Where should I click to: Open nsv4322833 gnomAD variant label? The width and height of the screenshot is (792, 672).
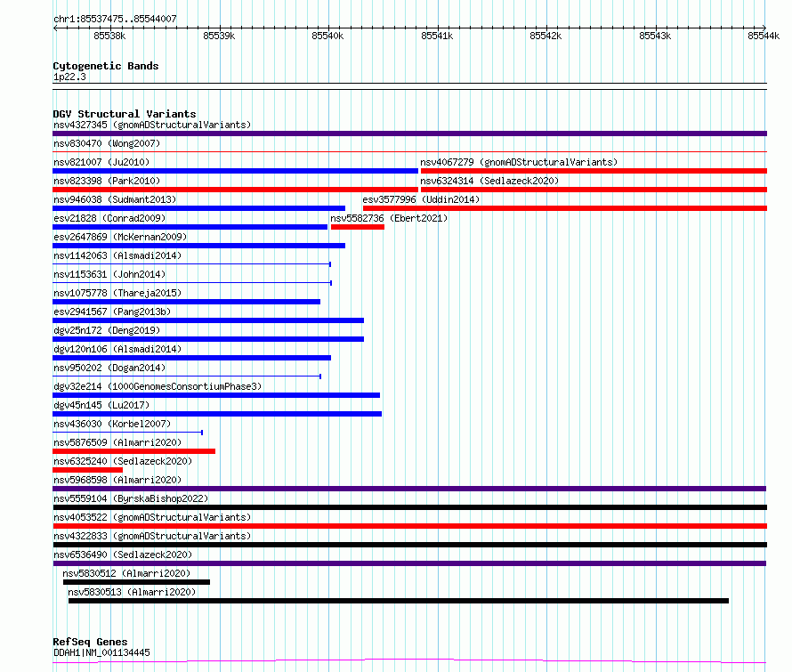(152, 536)
